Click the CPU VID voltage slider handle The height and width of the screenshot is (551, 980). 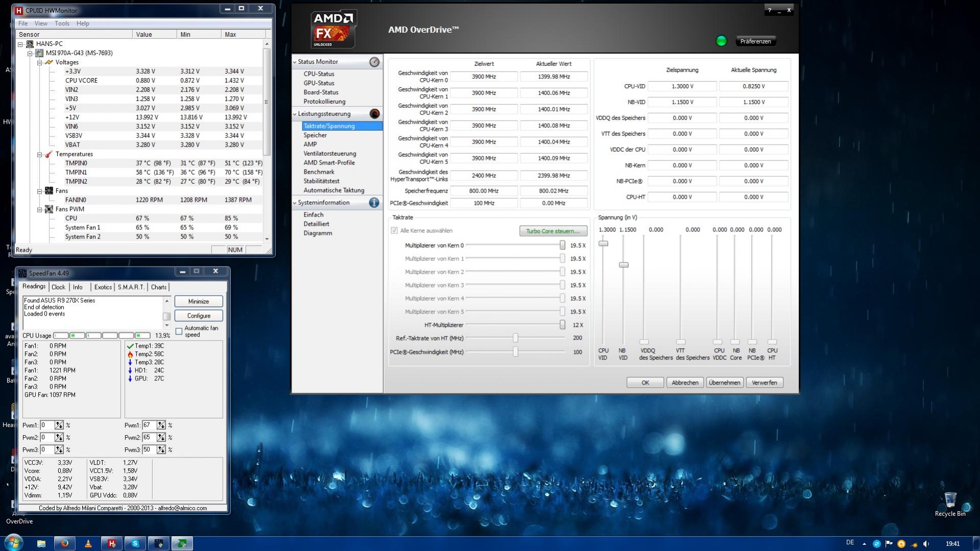coord(603,244)
